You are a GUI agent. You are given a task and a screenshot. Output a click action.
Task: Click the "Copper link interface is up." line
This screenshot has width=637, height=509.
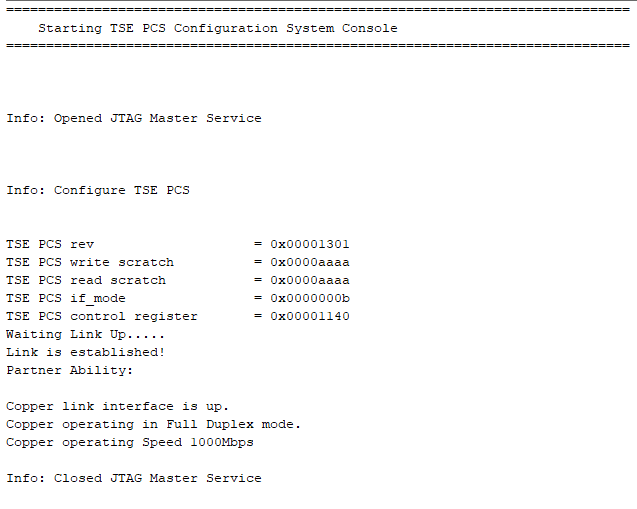tap(118, 406)
